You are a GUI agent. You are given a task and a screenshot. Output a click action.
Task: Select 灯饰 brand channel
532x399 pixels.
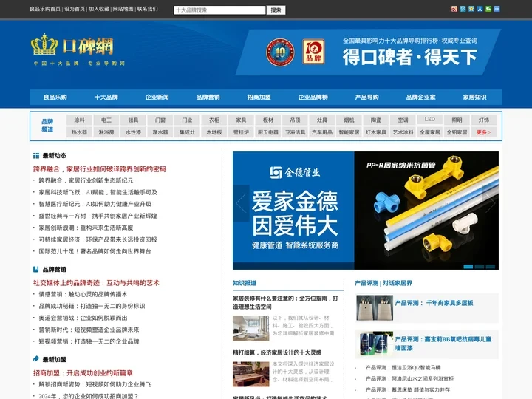point(484,120)
